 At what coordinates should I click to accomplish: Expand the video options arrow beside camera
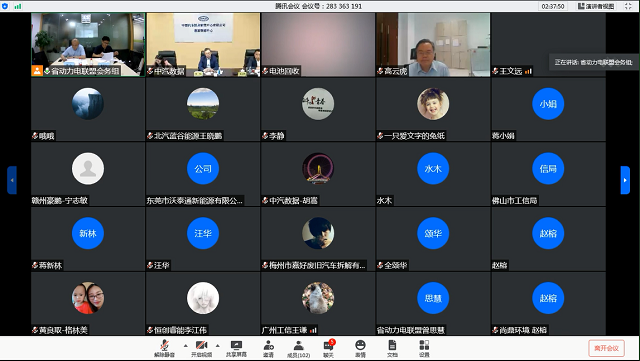click(x=218, y=345)
